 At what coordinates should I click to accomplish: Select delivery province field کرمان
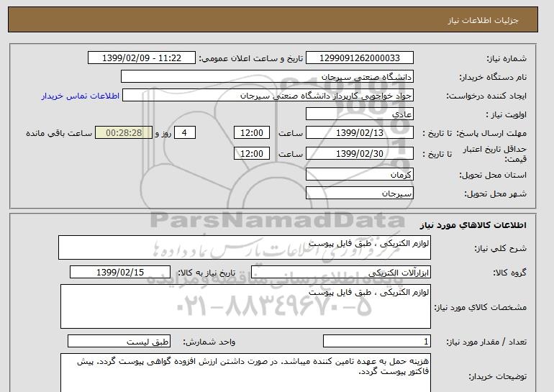[359, 175]
